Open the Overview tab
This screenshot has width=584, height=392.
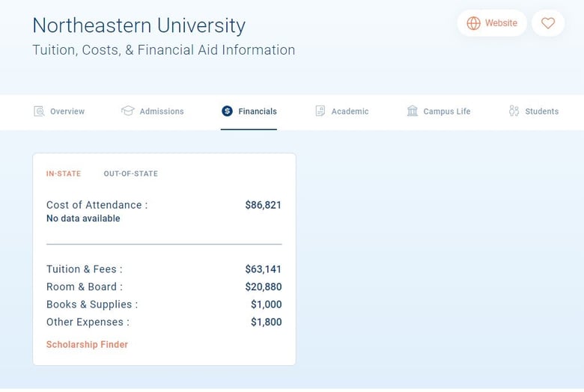click(x=67, y=111)
